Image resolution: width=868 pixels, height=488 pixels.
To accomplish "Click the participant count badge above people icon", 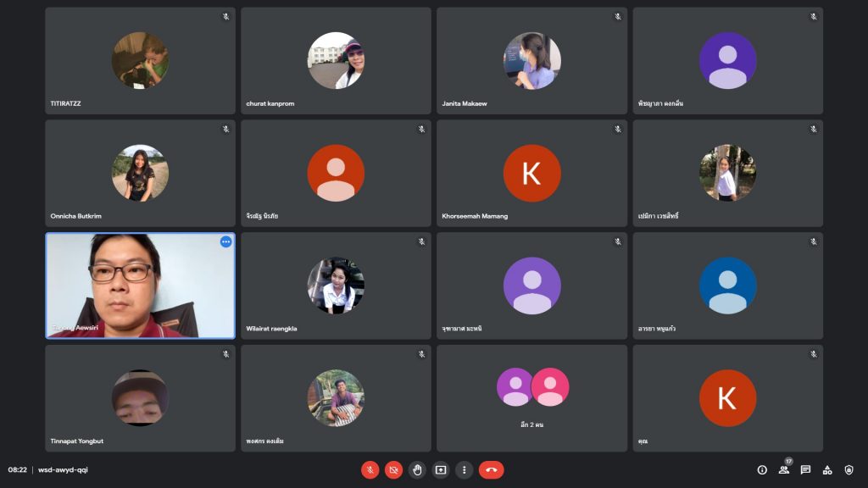I will [x=788, y=460].
